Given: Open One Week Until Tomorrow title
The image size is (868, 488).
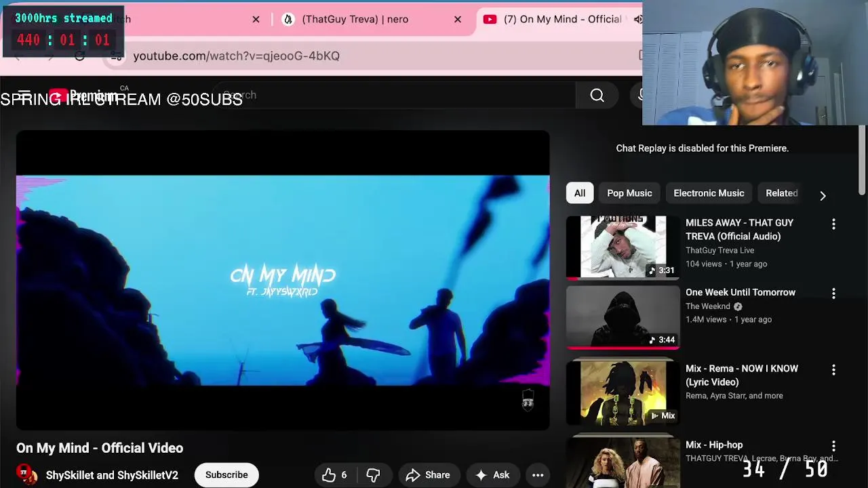Looking at the screenshot, I should click(741, 292).
